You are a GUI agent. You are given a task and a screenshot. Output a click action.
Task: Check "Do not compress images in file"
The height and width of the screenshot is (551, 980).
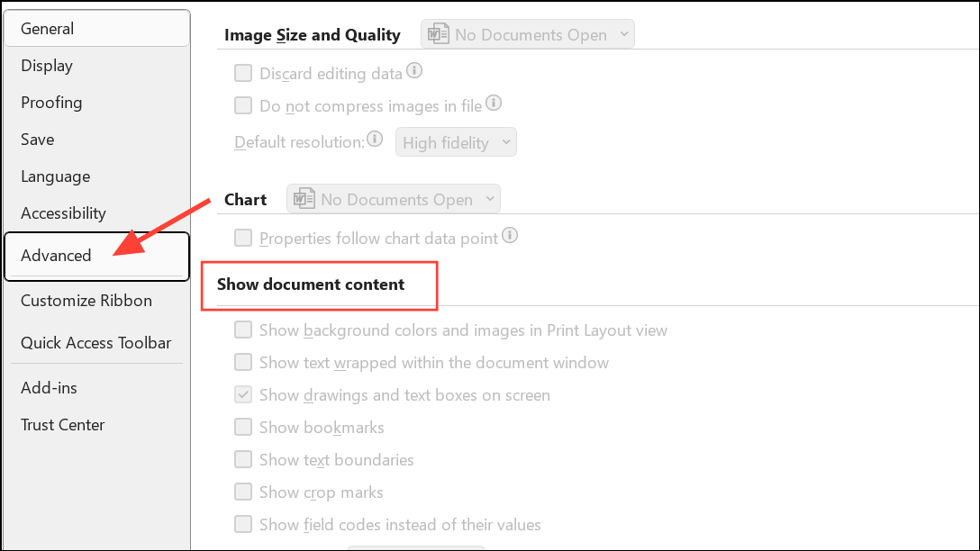click(242, 105)
